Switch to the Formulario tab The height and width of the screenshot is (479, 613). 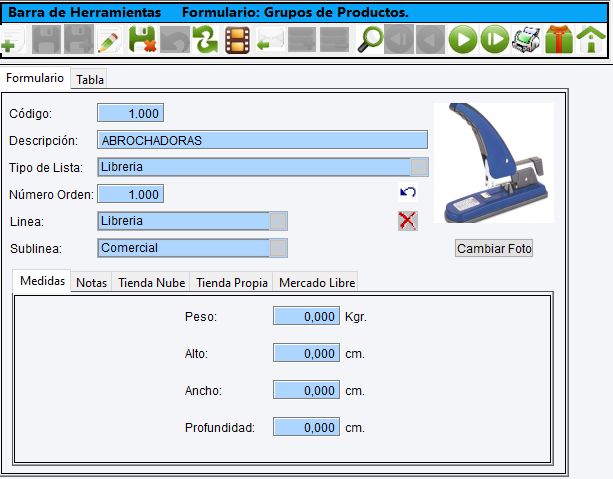tap(35, 78)
